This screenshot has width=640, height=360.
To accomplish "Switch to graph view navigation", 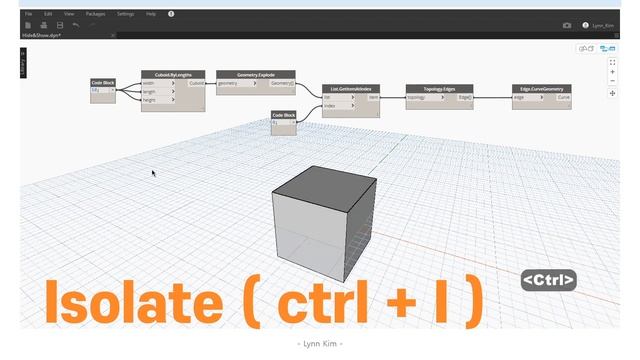I will point(607,49).
